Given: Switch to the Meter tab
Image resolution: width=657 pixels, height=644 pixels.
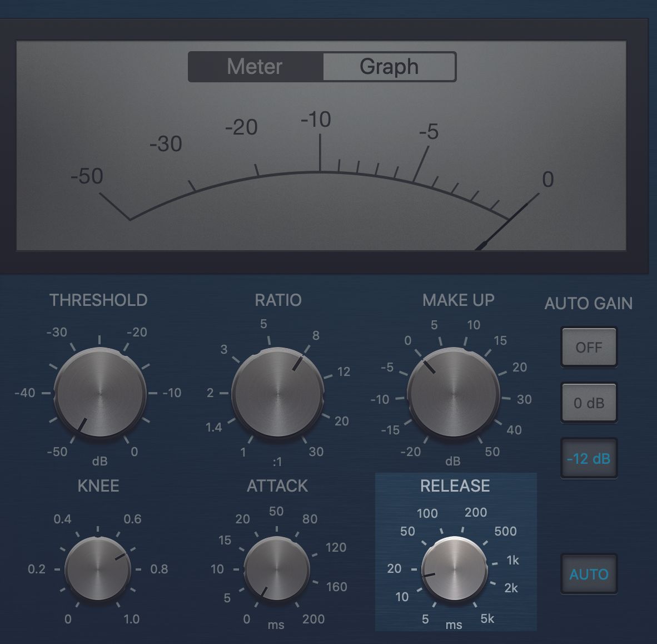Looking at the screenshot, I should [255, 66].
